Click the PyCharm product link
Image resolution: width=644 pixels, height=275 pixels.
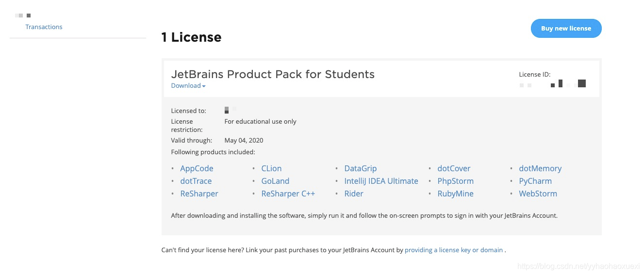pos(535,181)
